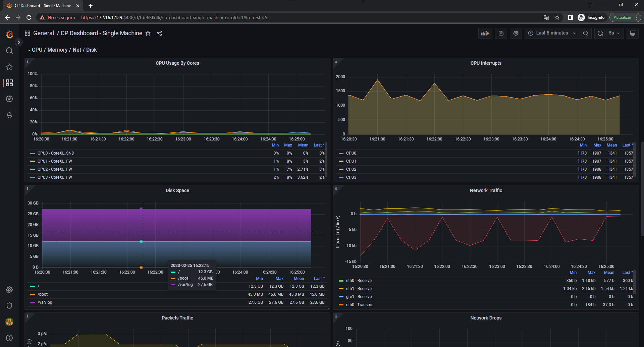Open the Grafana home logo
This screenshot has width=644, height=347.
pyautogui.click(x=9, y=34)
